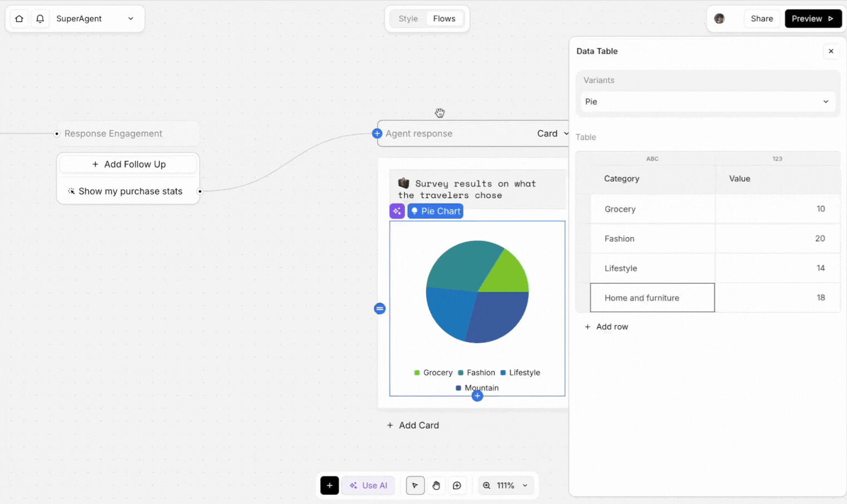The height and width of the screenshot is (504, 847).
Task: Switch to the Flows tab
Action: pyautogui.click(x=444, y=18)
